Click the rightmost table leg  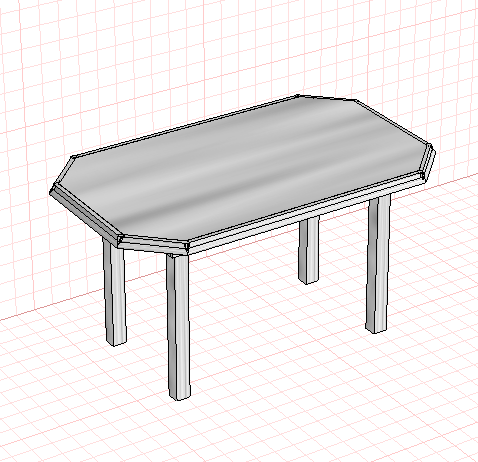pyautogui.click(x=378, y=263)
